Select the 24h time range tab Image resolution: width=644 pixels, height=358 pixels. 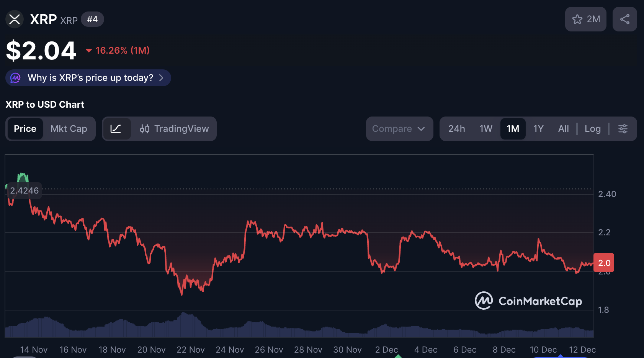point(456,129)
